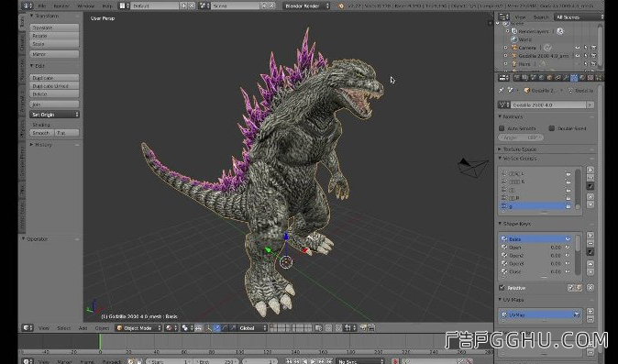Collapse the Operator panel

23,239
